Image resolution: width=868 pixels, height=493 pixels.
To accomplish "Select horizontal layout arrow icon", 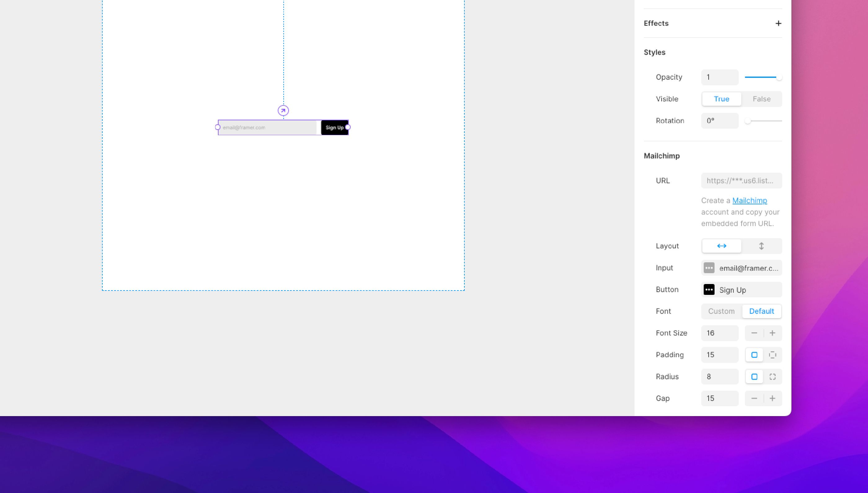I will pos(721,246).
